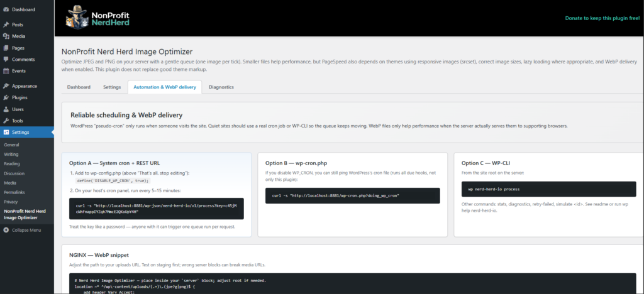Open the plugin Settings tab

(x=112, y=87)
